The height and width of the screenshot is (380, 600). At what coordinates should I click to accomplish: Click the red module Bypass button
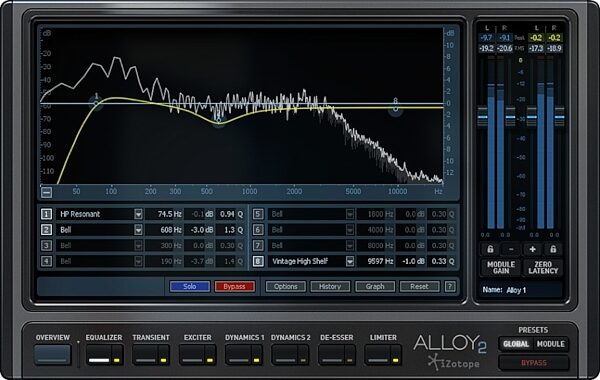click(x=235, y=286)
